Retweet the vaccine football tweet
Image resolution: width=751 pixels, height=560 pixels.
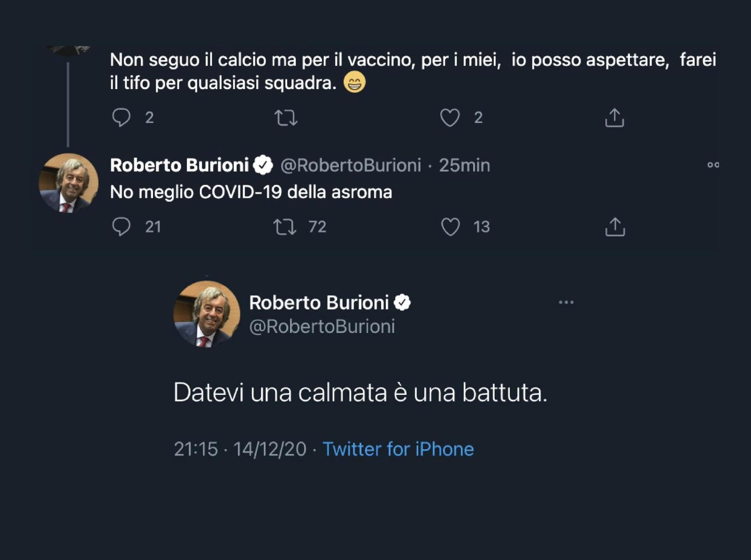286,118
